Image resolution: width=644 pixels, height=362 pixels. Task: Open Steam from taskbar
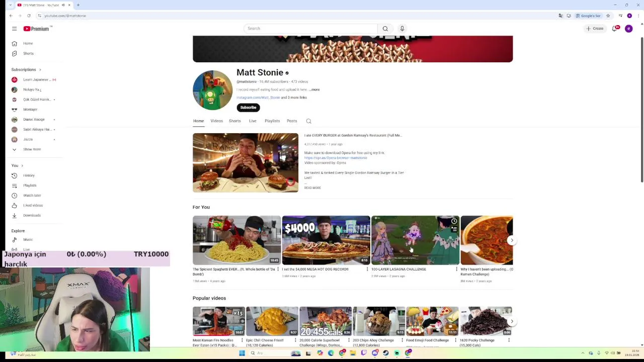tap(386, 353)
